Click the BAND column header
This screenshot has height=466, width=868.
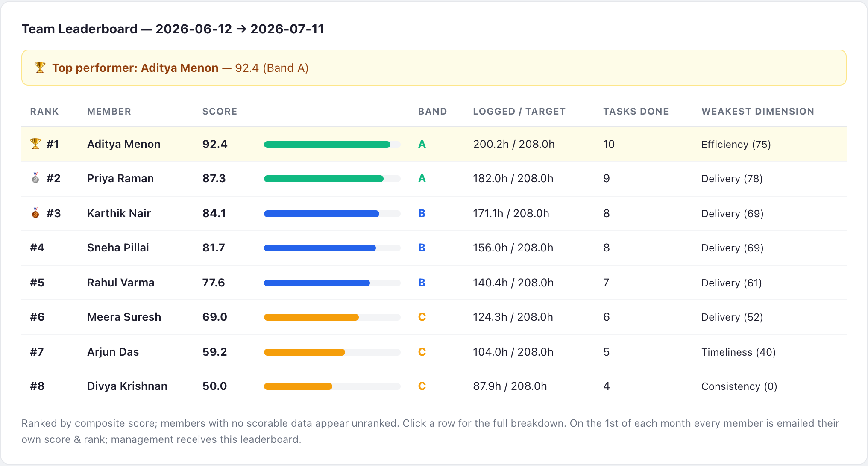pyautogui.click(x=432, y=111)
